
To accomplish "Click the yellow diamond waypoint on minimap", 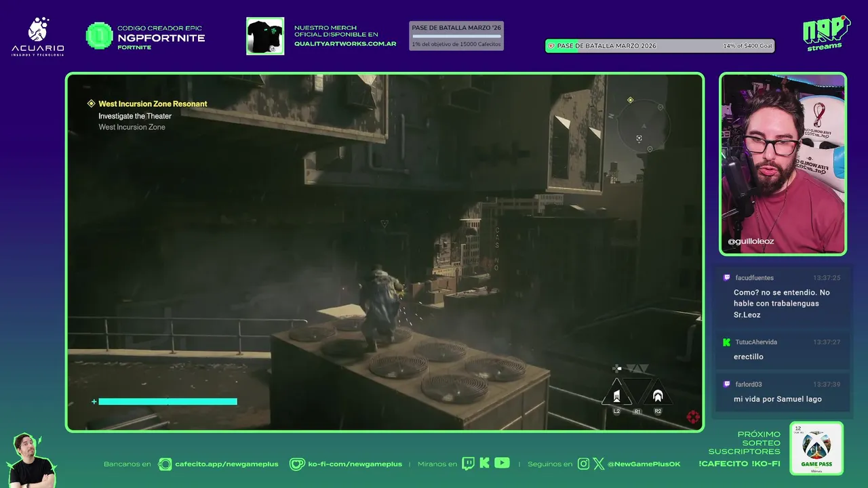I will click(630, 100).
